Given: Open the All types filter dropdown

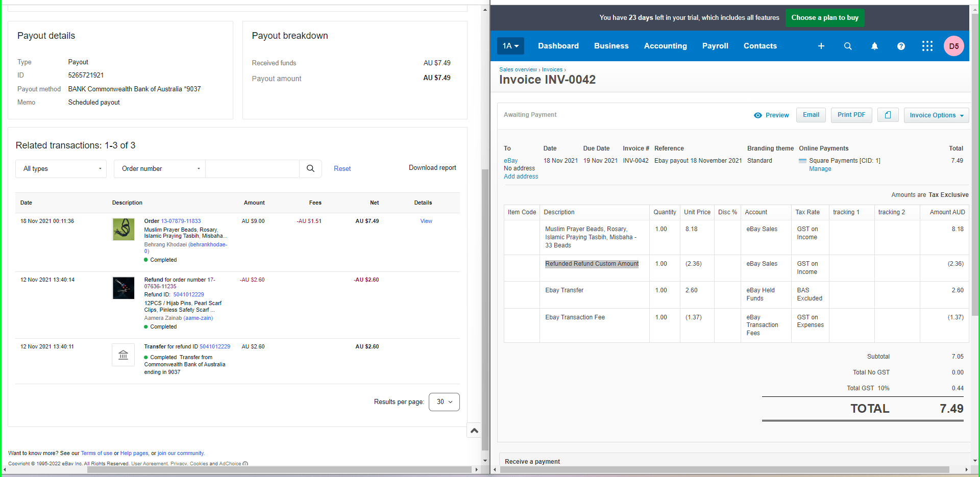Looking at the screenshot, I should point(61,169).
